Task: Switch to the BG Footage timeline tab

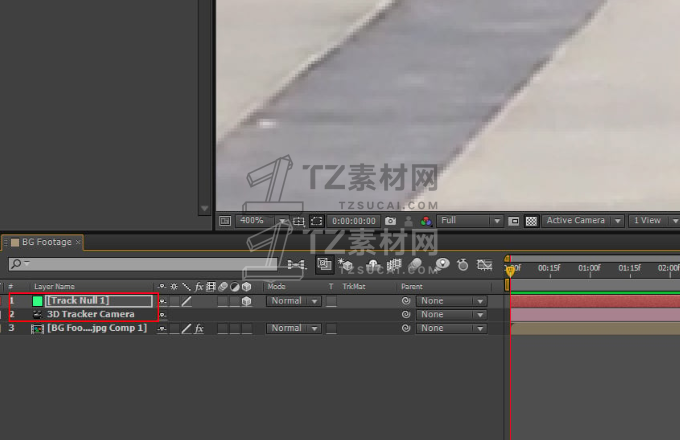Action: [x=47, y=242]
